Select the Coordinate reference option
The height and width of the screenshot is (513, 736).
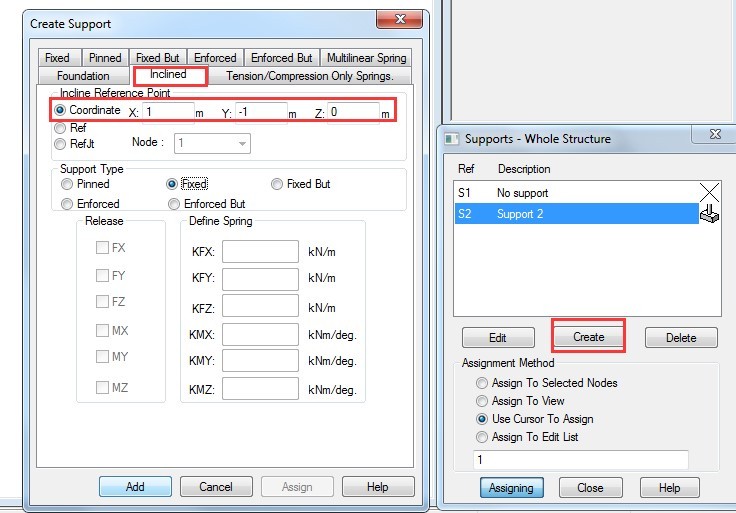coord(87,110)
